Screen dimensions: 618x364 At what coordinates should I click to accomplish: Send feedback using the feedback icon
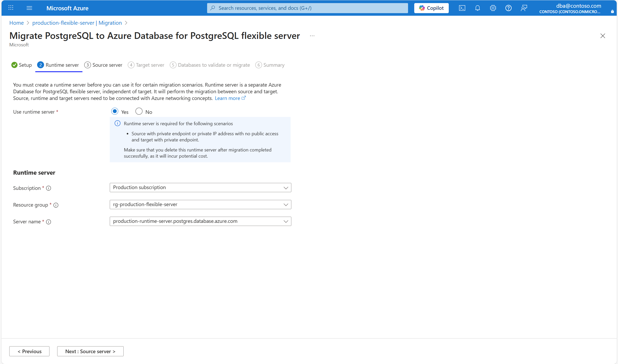524,8
